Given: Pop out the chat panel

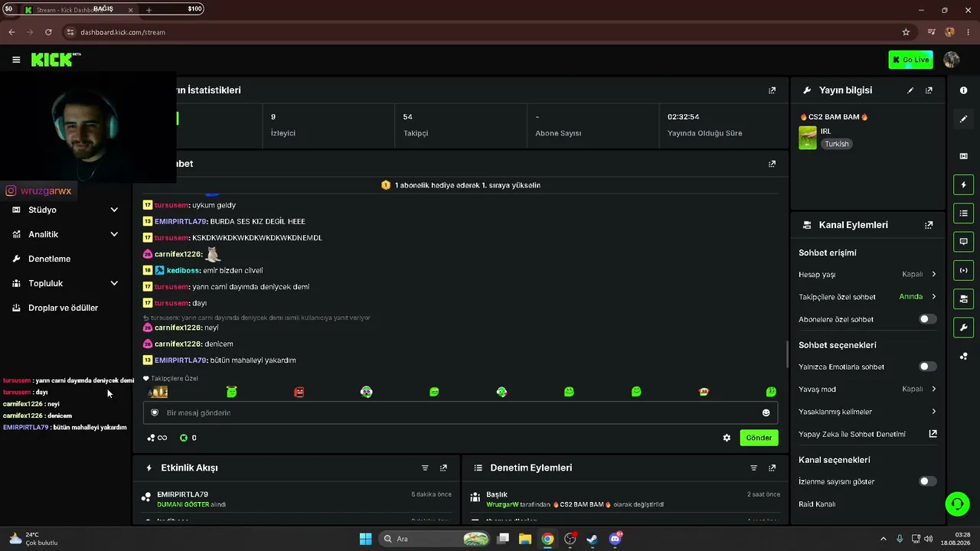Looking at the screenshot, I should (772, 164).
